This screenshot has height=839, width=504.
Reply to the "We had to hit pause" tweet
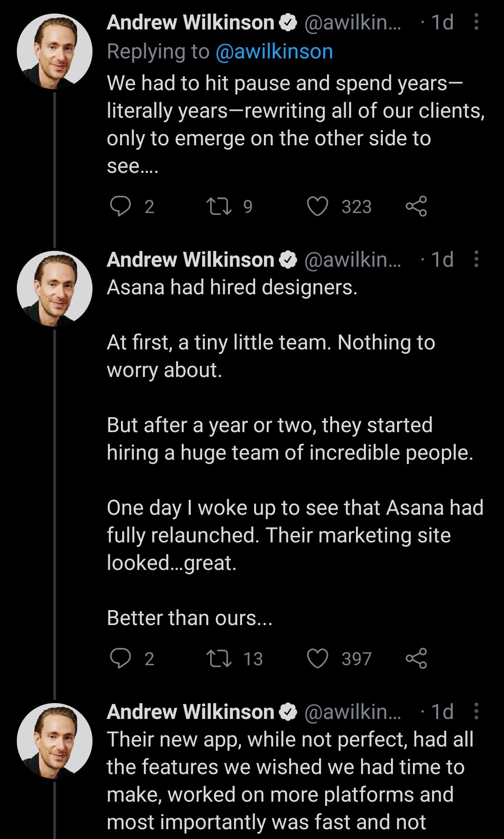coord(121,206)
